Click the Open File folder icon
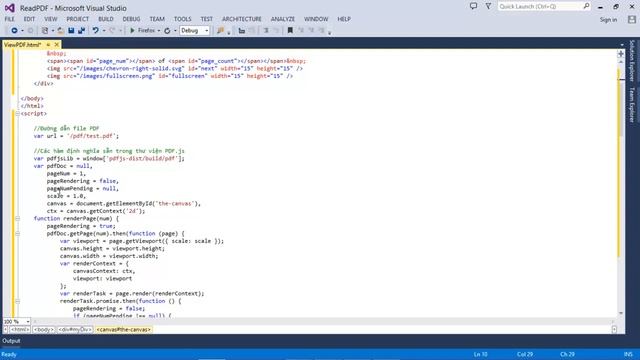 pos(60,31)
